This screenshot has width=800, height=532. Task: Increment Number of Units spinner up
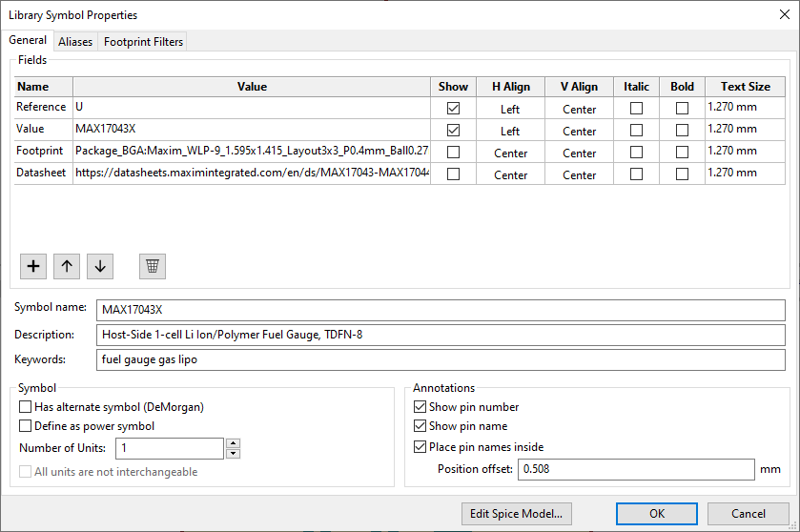233,443
